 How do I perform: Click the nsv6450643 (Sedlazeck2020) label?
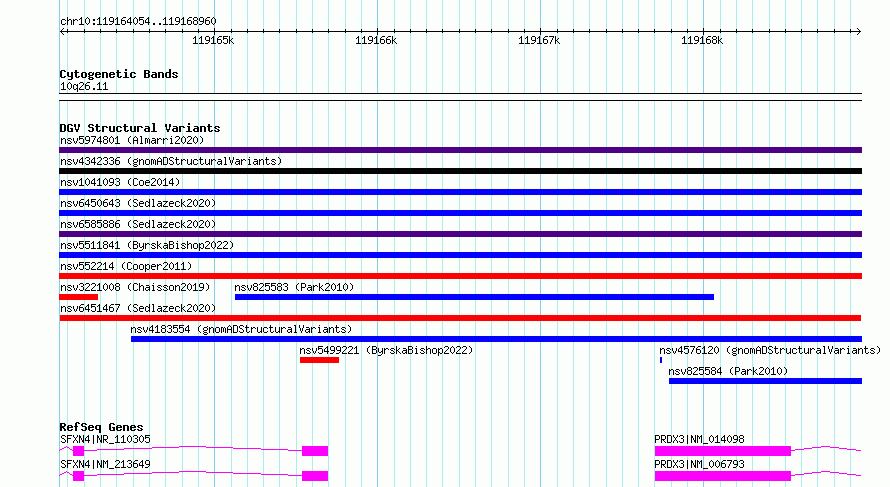click(x=138, y=203)
